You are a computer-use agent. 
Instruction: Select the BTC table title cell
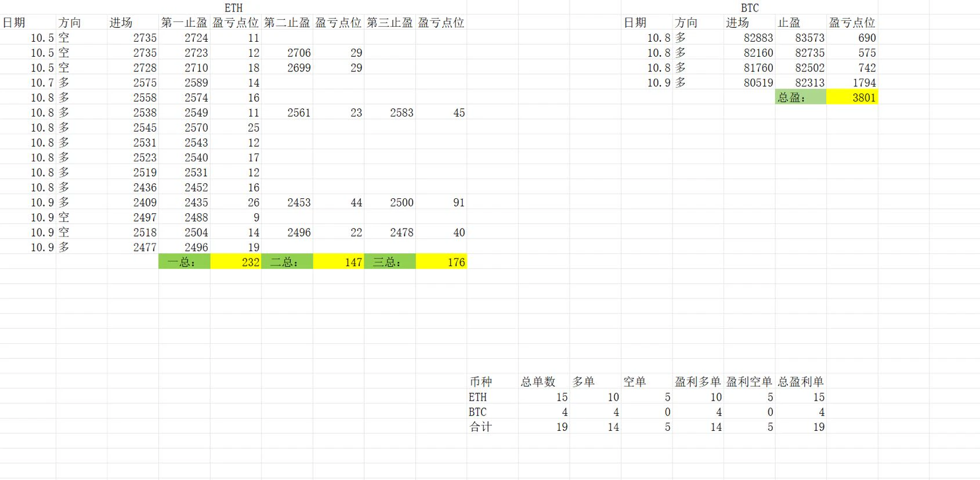pos(750,8)
